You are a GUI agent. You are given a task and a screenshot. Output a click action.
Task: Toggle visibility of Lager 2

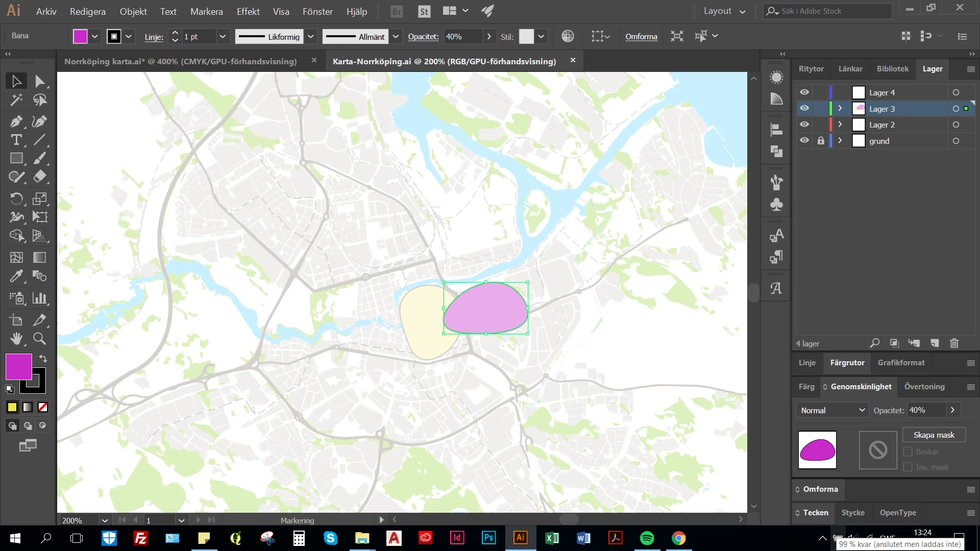(804, 124)
